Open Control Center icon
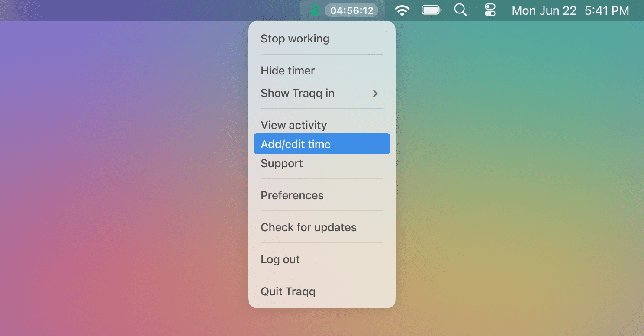 490,10
